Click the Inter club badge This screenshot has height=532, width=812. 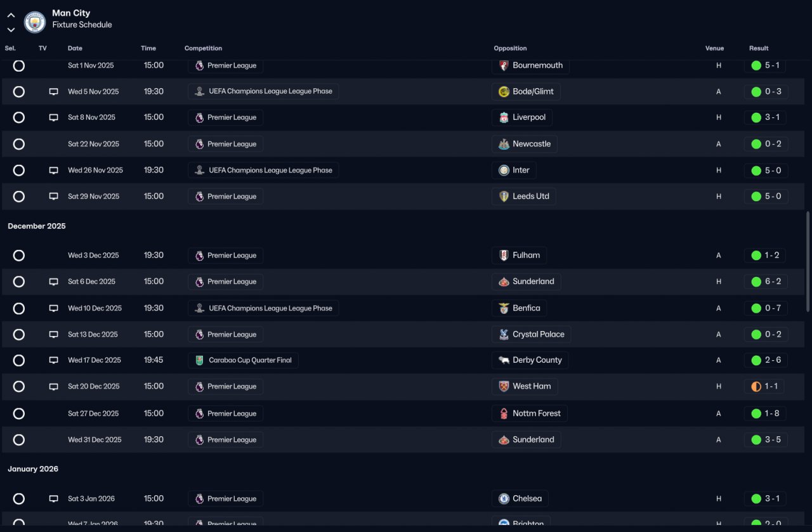pyautogui.click(x=504, y=170)
